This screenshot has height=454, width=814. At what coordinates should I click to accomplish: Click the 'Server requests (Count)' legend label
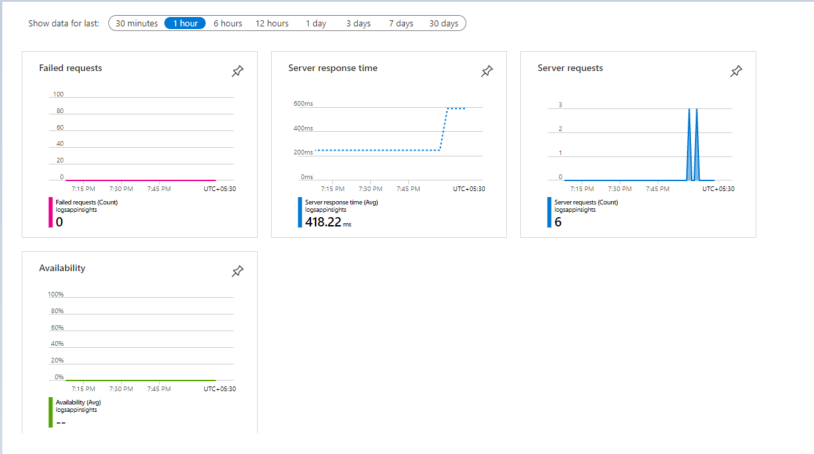pyautogui.click(x=586, y=202)
